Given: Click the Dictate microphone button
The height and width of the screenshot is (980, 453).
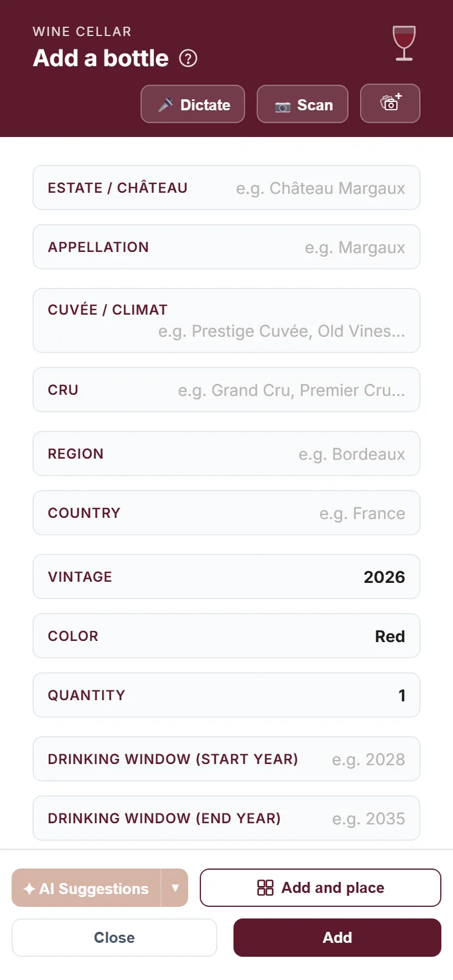Looking at the screenshot, I should pos(193,104).
